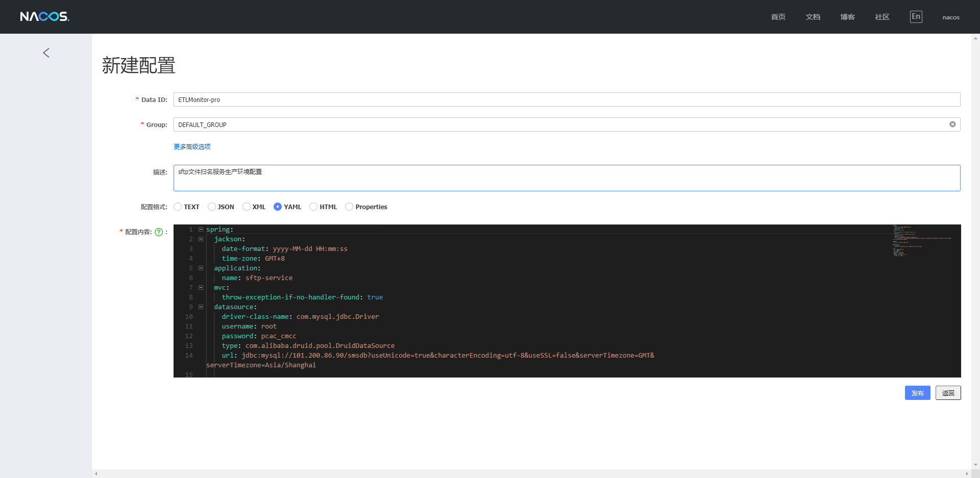Viewport: 980px width, 478px height.
Task: Click the 发布 publish button
Action: pos(917,393)
